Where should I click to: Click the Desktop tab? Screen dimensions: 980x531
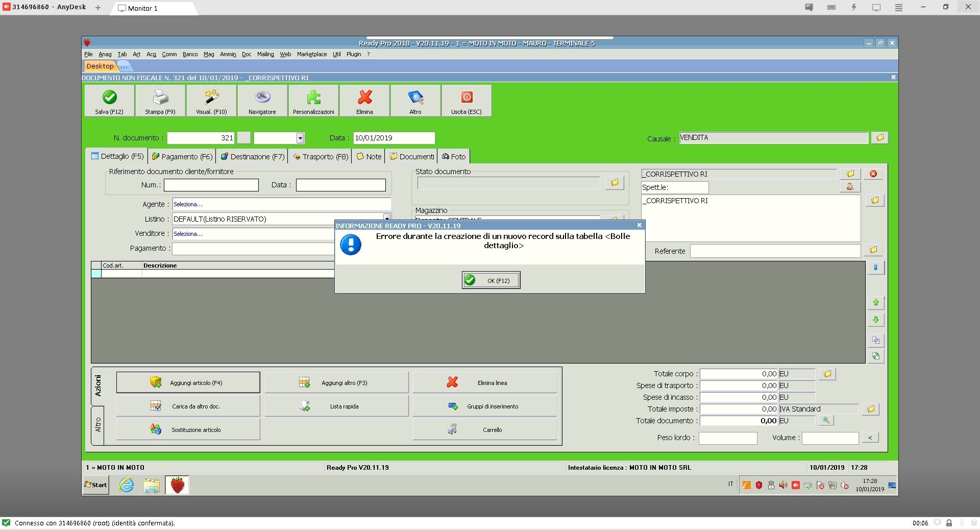point(100,66)
